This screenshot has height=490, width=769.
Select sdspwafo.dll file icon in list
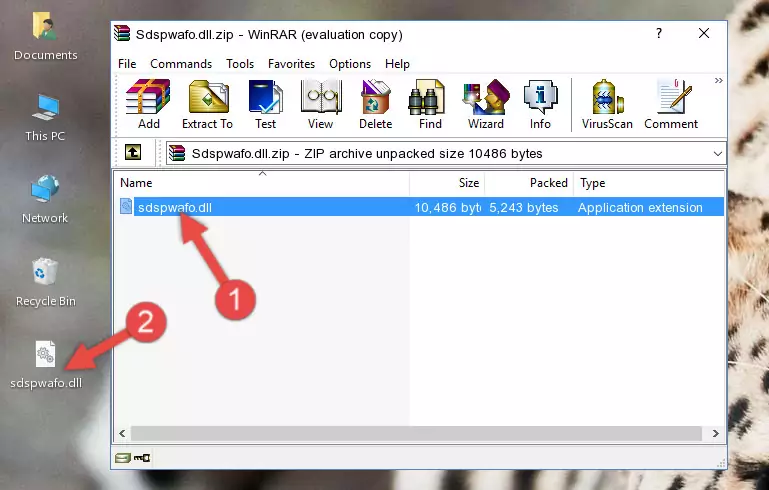coord(126,206)
